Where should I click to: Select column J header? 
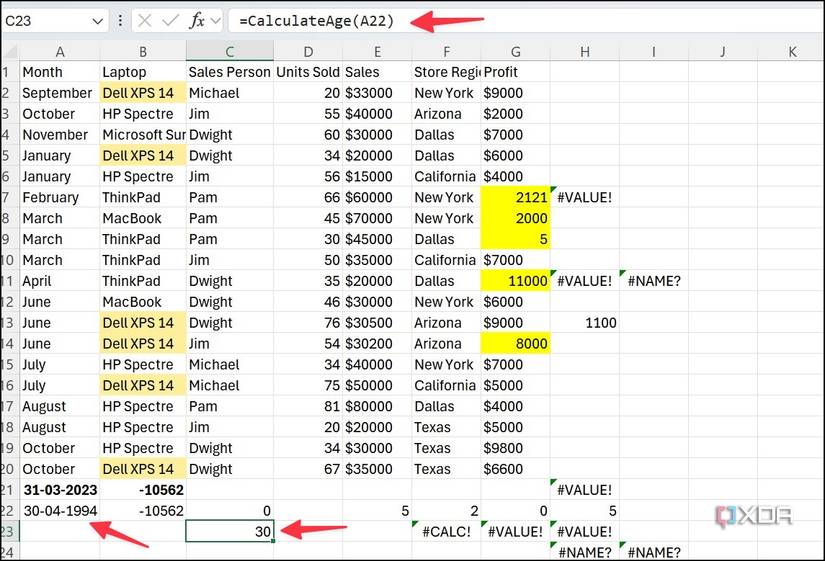pos(723,52)
